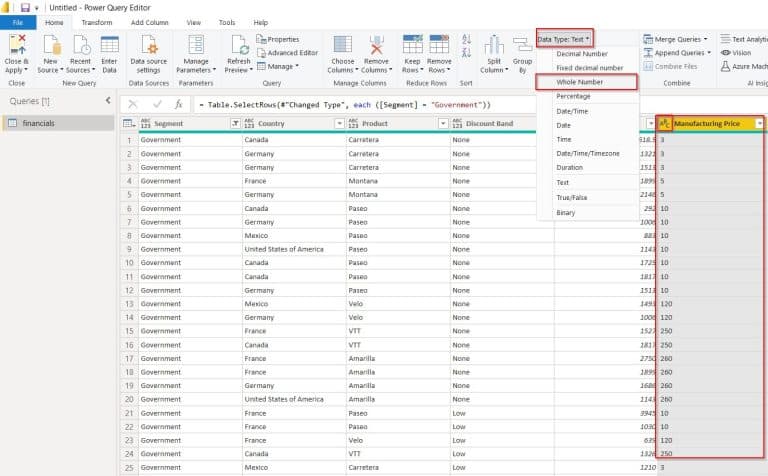Image resolution: width=768 pixels, height=476 pixels.
Task: Open Recent Sources icon
Action: pos(81,45)
